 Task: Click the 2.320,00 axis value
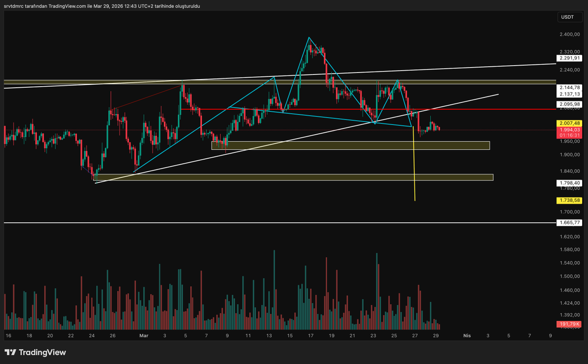tap(570, 51)
